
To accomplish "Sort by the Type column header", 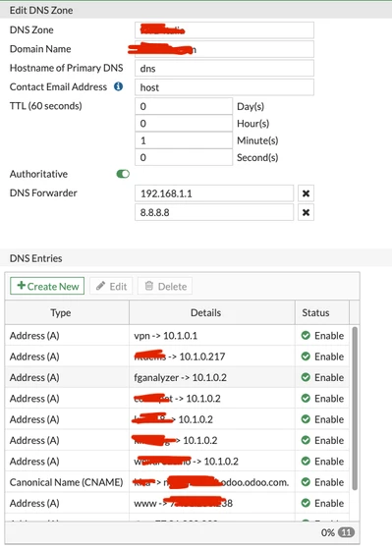I will 67,312.
